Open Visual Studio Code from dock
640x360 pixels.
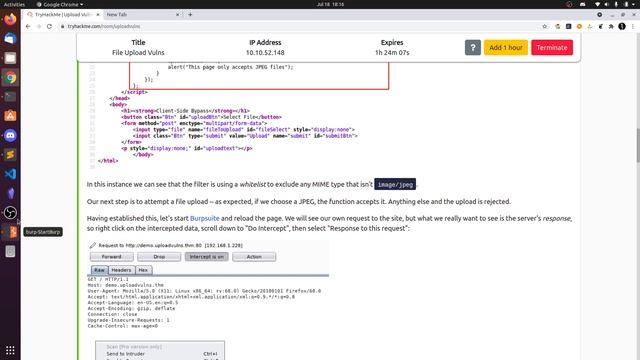[x=10, y=174]
